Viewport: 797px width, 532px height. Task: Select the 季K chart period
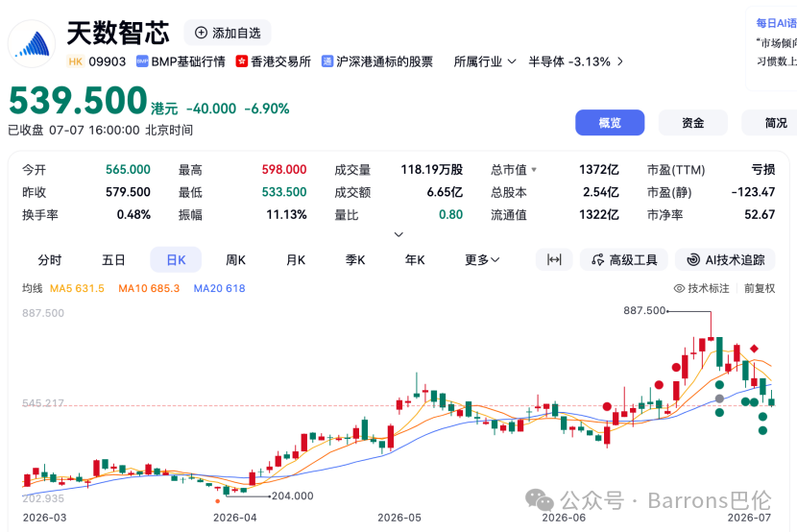[x=355, y=260]
